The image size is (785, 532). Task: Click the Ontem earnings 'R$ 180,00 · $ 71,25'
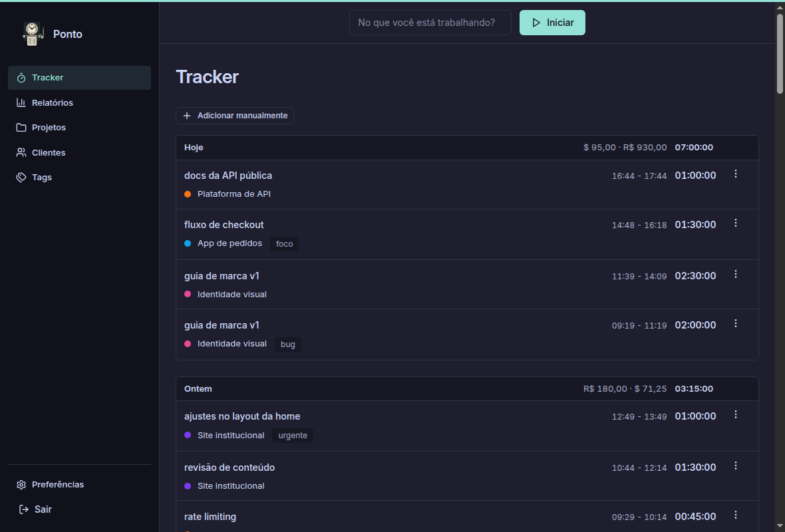pos(625,389)
